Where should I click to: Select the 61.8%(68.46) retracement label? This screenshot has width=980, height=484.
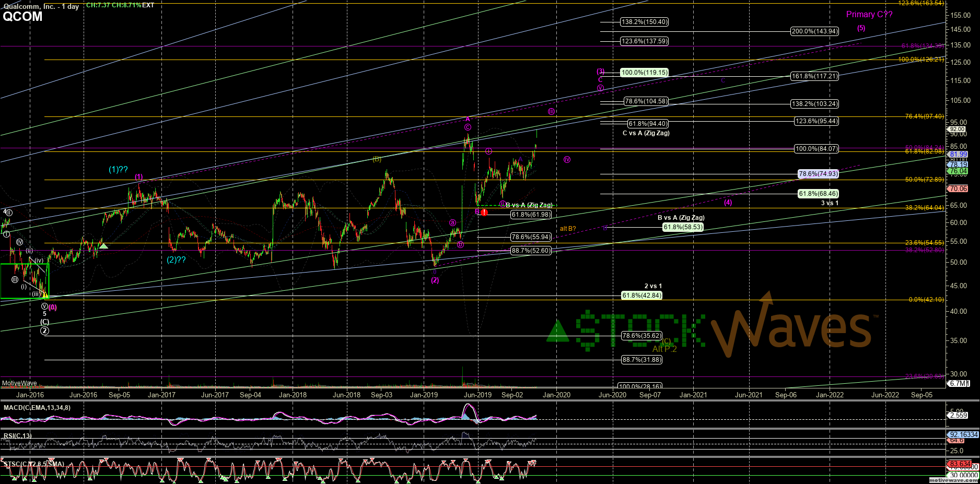tap(819, 194)
